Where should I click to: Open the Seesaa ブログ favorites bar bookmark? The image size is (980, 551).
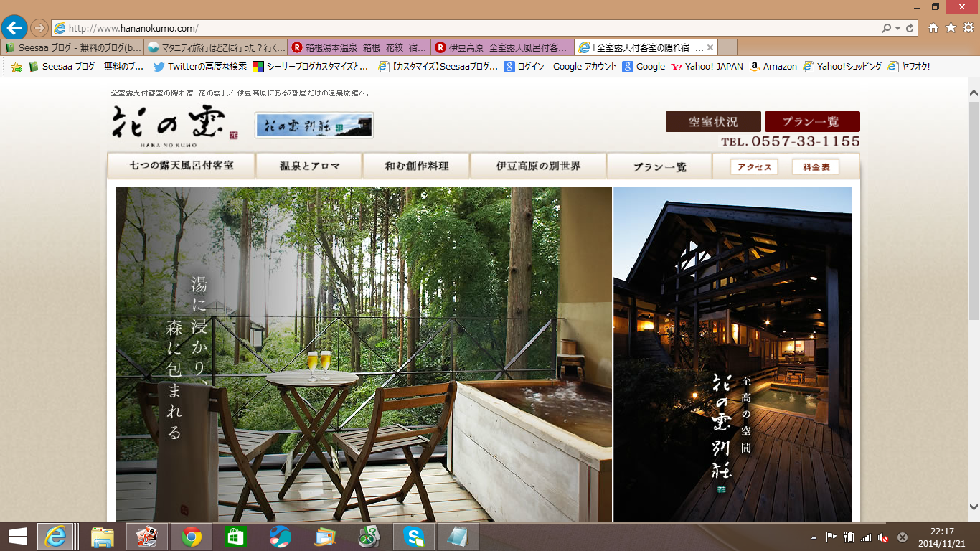coord(86,67)
